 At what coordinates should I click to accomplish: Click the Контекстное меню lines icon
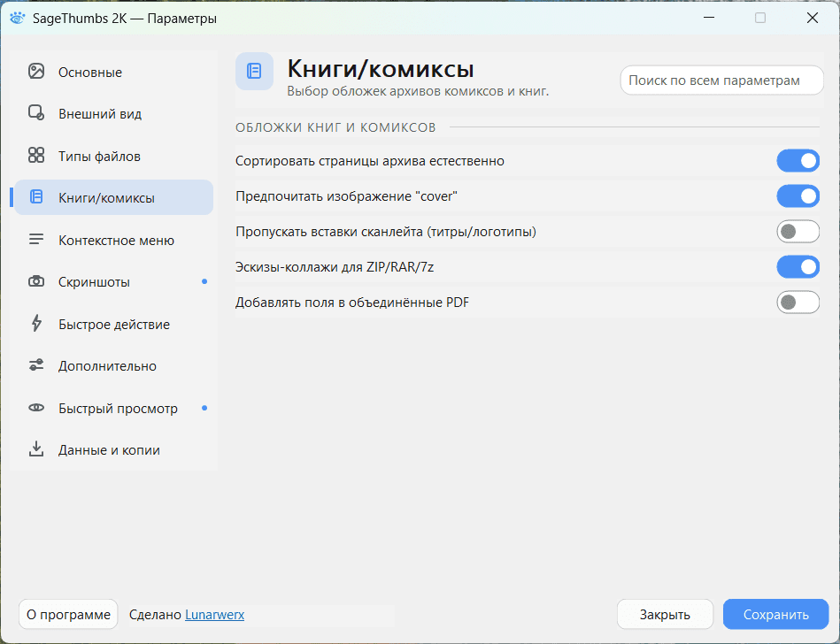pos(36,240)
